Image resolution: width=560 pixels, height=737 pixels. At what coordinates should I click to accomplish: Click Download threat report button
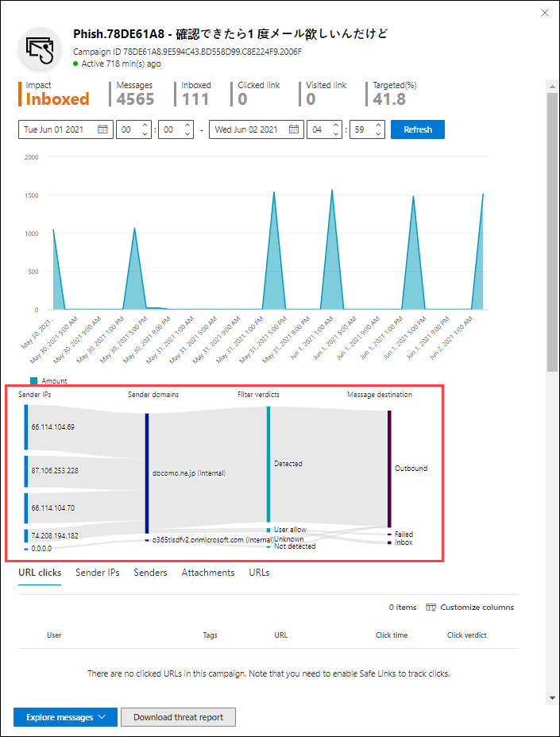tap(178, 717)
